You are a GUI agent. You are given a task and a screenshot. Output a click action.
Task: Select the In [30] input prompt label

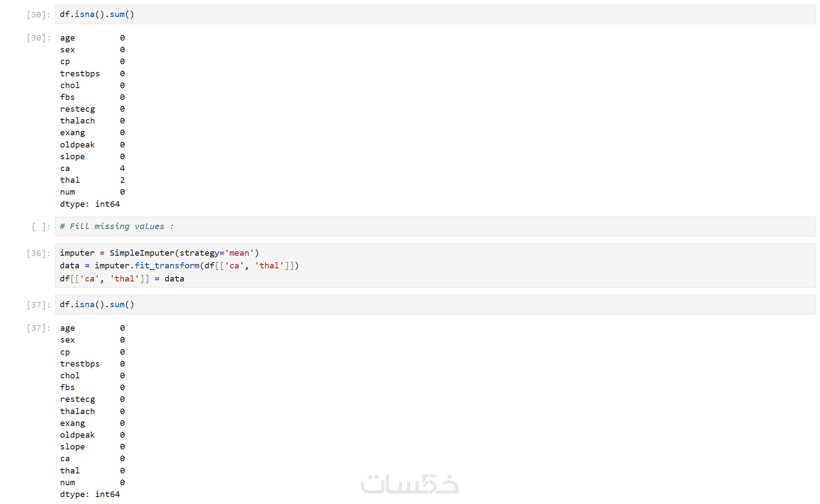pos(38,15)
